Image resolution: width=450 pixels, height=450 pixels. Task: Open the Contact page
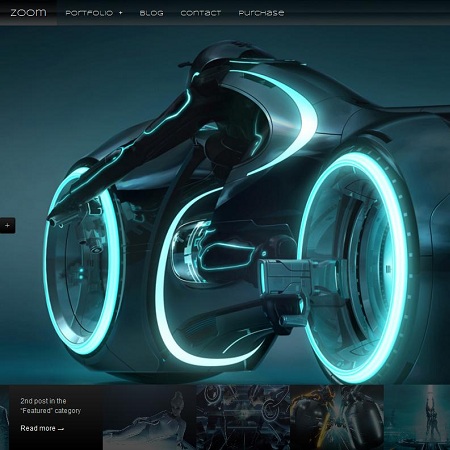pos(201,13)
